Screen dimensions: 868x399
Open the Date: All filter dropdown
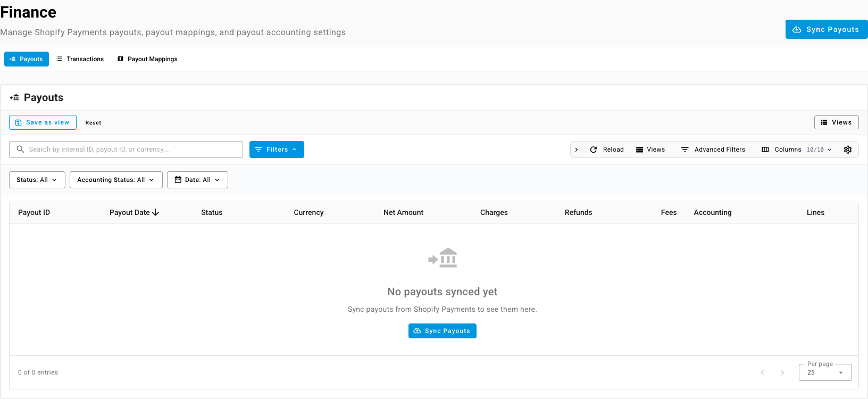197,180
